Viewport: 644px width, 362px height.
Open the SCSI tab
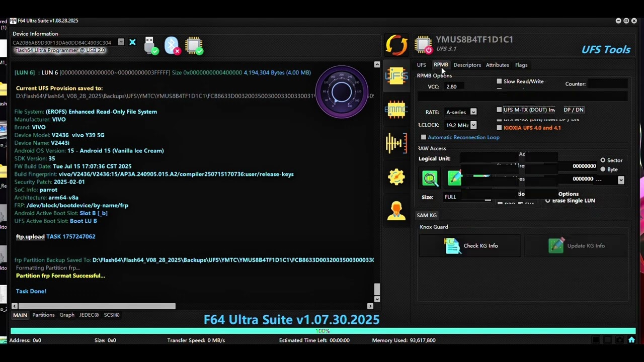point(112,315)
